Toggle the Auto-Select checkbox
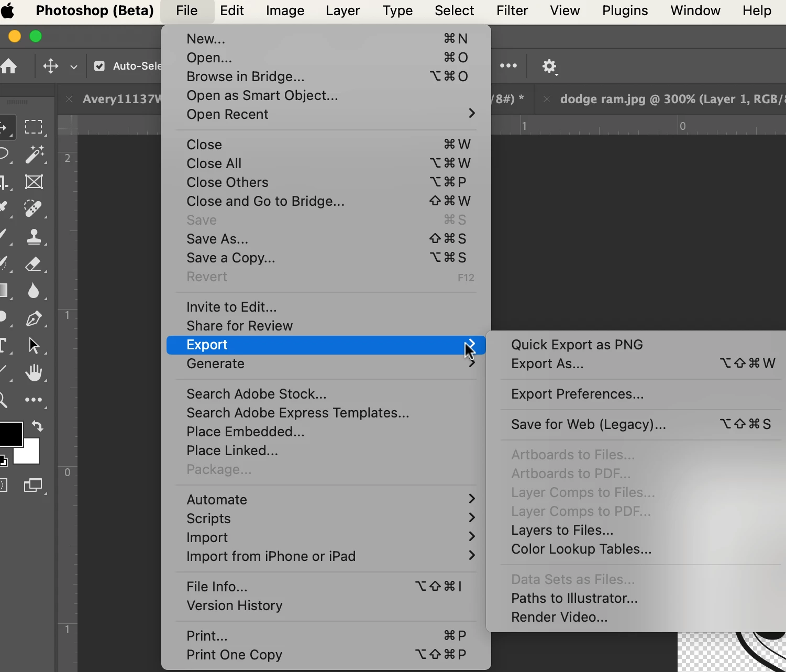 [99, 66]
